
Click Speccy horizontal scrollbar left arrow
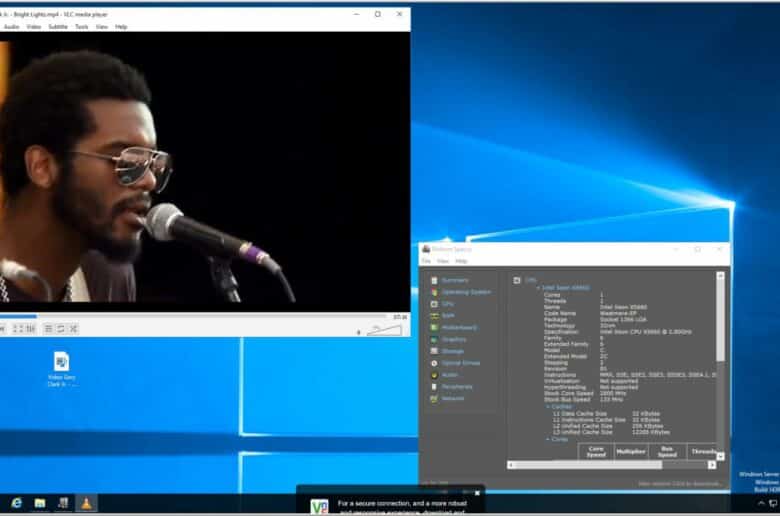click(511, 465)
